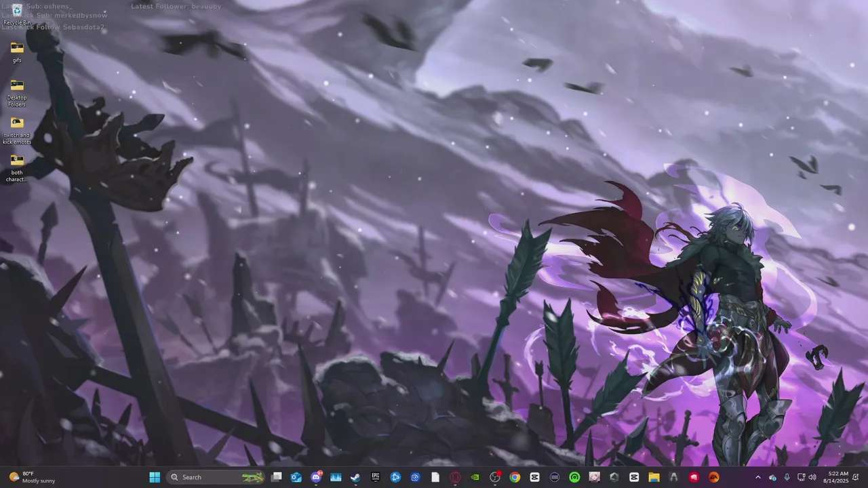Launch Google Chrome from the taskbar
Viewport: 868px width, 488px height.
tap(515, 477)
